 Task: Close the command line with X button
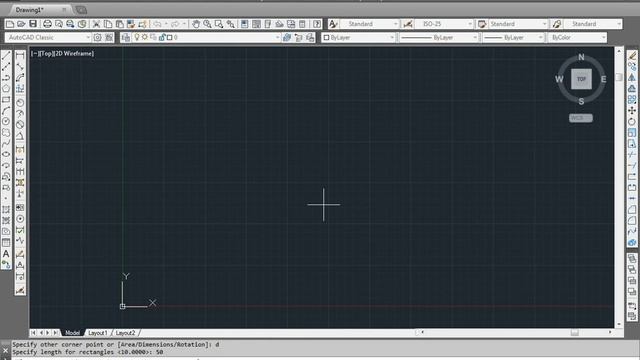[x=5, y=351]
